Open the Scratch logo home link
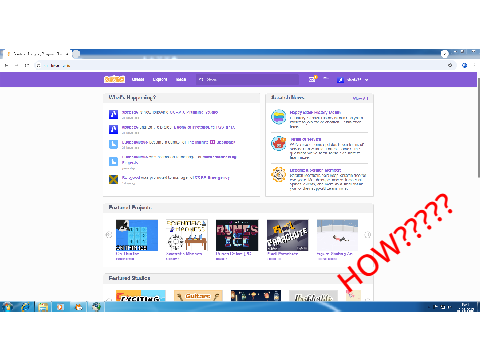 coord(114,79)
